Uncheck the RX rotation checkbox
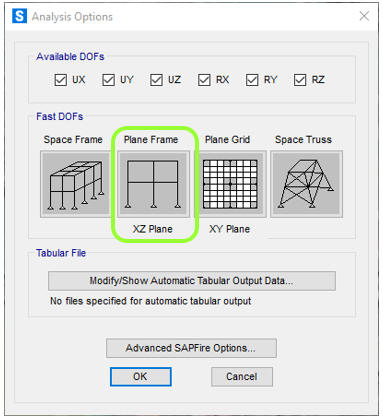Screen dimensions: 383x419 pos(204,80)
